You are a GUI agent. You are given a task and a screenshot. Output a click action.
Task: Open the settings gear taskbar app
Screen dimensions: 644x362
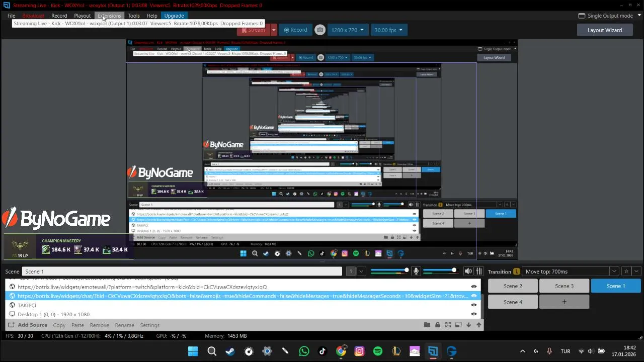coord(267,351)
